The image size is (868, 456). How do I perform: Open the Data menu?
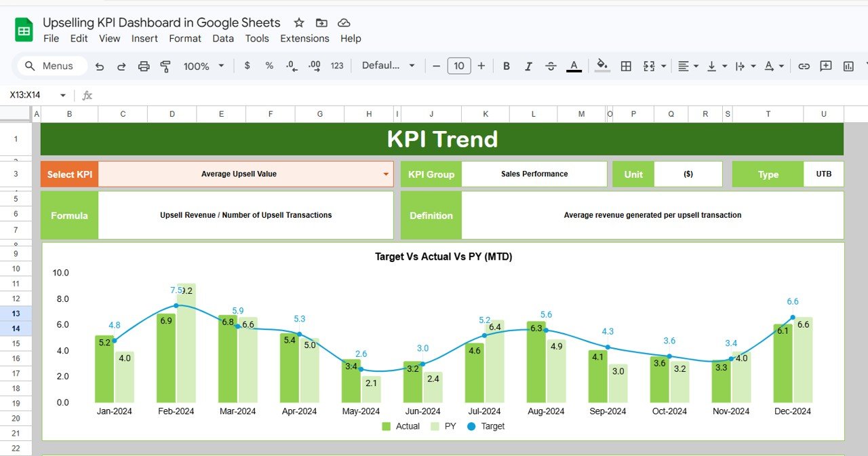(x=223, y=39)
